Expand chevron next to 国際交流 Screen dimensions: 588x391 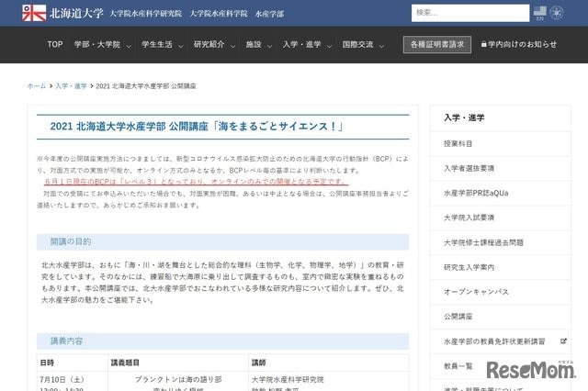click(x=381, y=47)
